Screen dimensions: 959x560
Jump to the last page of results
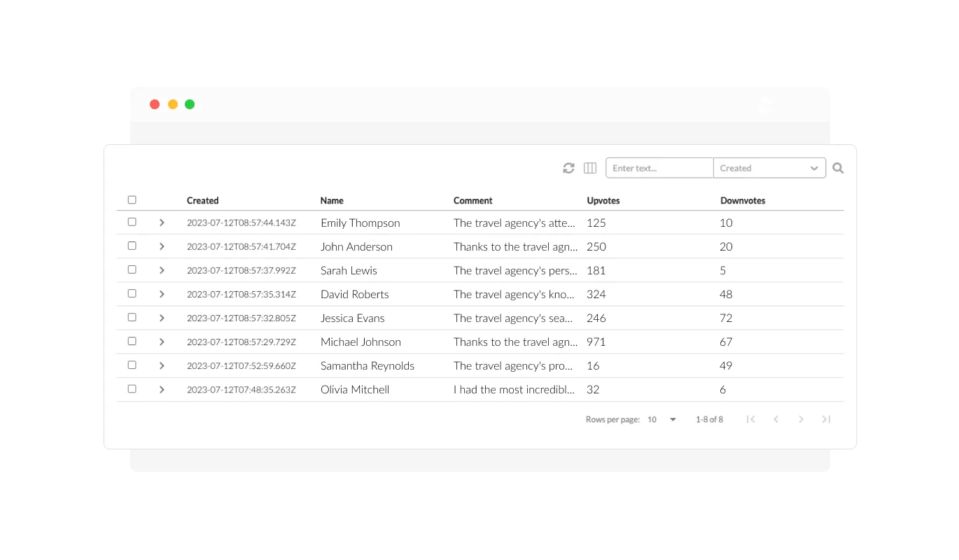826,419
